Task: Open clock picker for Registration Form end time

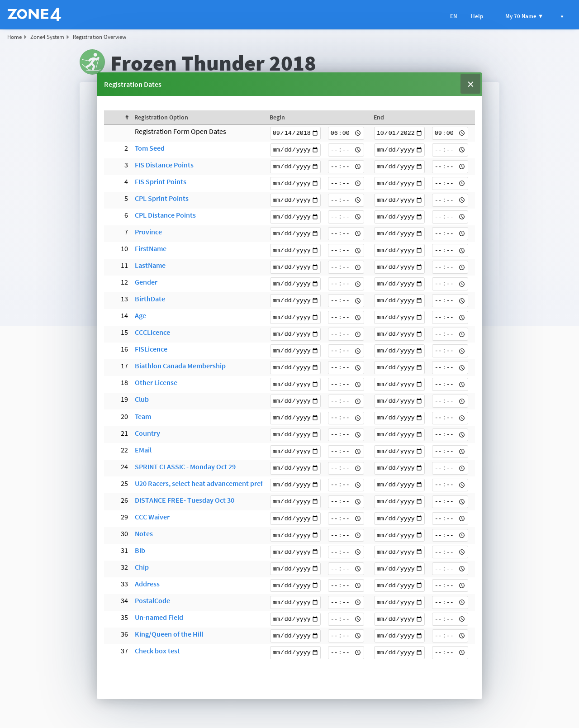Action: 462,133
